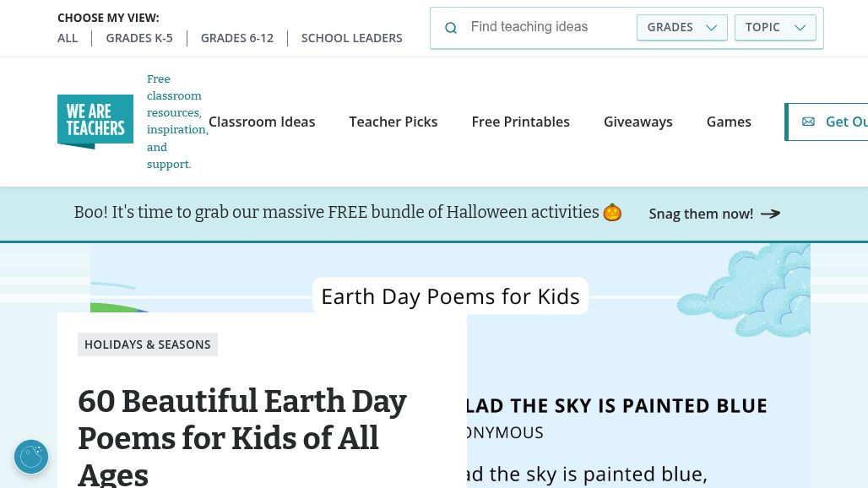Click the envelope newsletter icon

point(808,122)
